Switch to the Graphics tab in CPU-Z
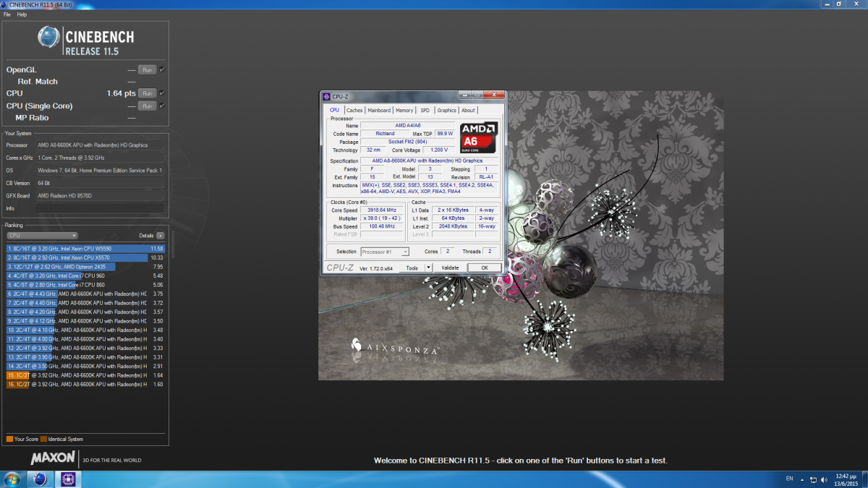 click(x=446, y=111)
